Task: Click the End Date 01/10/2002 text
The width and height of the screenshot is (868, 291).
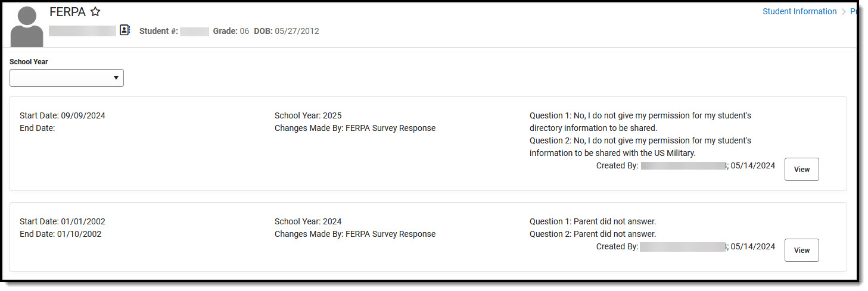Action: (60, 234)
